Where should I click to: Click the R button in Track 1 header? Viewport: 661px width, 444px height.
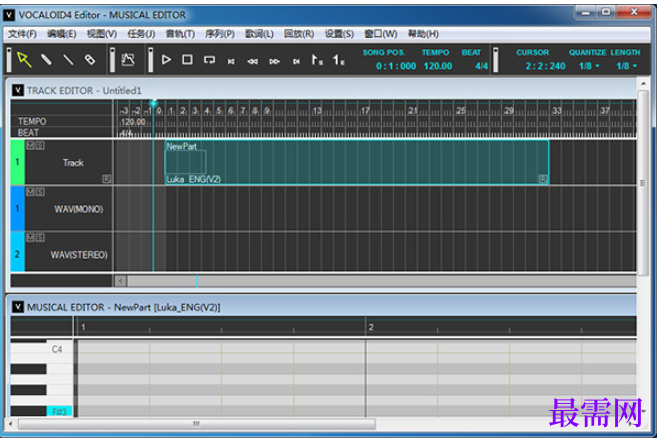tap(107, 179)
